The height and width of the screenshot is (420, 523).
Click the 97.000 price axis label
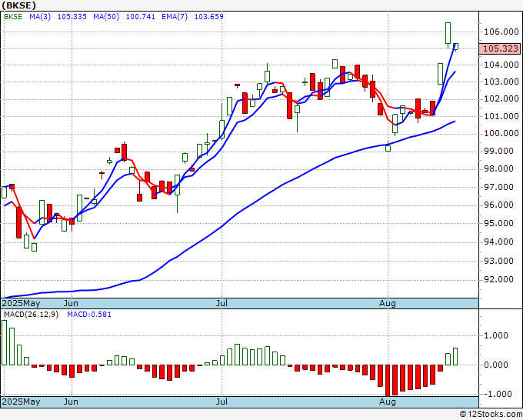[x=498, y=187]
